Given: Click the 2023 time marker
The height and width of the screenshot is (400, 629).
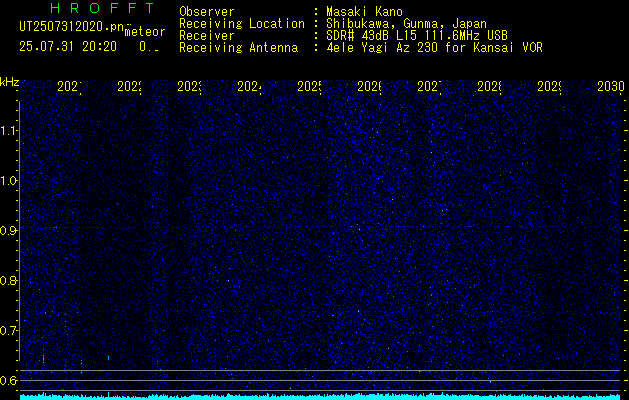Looking at the screenshot, I should click(189, 86).
